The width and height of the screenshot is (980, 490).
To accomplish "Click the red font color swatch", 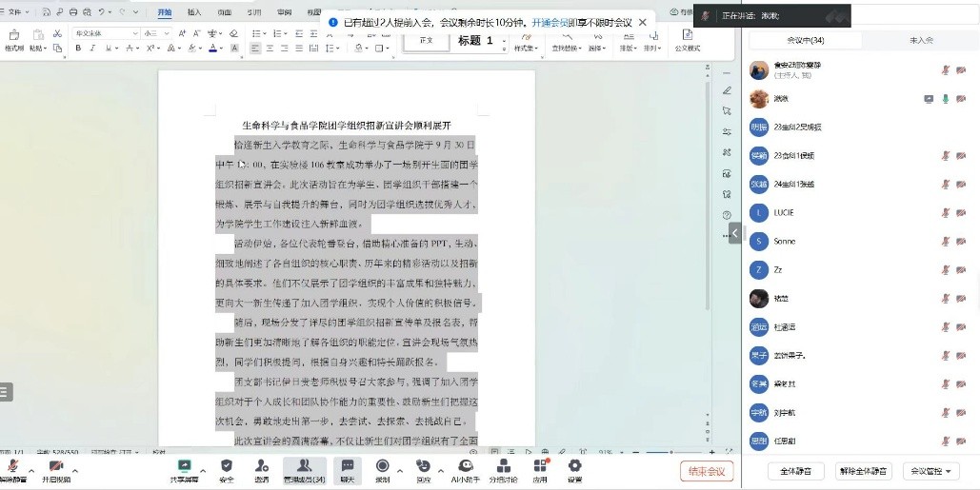I will [x=213, y=48].
